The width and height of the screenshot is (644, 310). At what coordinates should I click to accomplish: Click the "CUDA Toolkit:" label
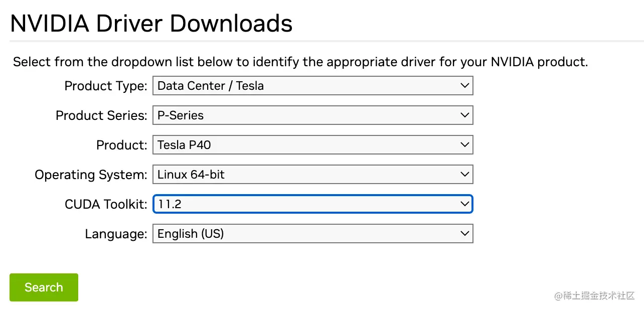pos(106,205)
